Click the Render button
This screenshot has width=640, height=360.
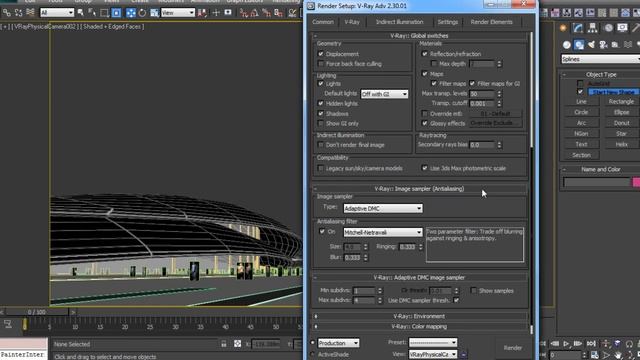513,348
